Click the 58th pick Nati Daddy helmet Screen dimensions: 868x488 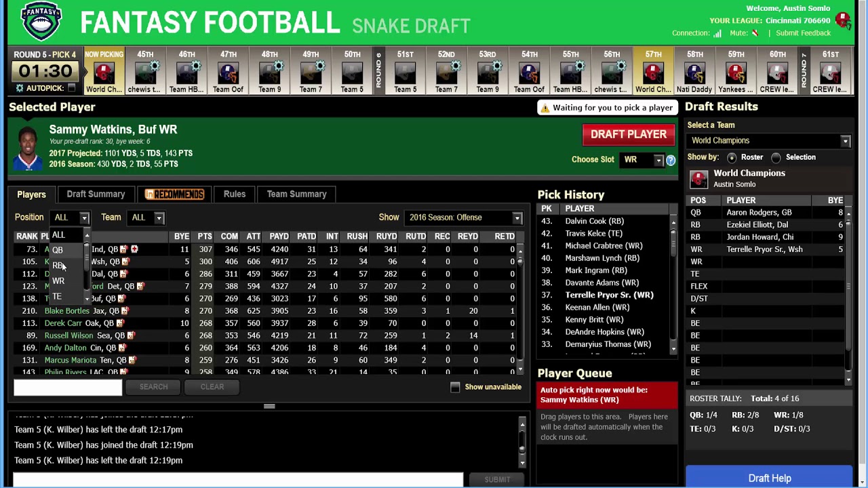(694, 73)
